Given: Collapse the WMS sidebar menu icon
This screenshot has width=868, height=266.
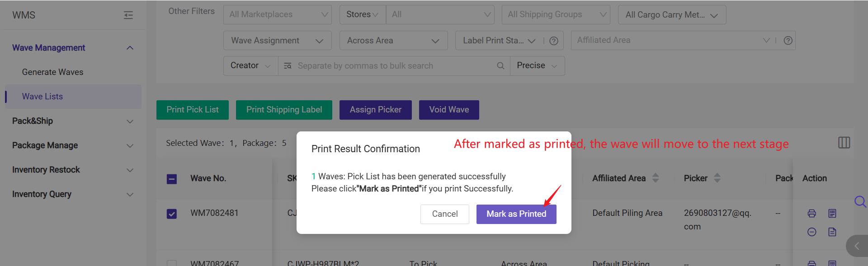Looking at the screenshot, I should click(x=128, y=15).
